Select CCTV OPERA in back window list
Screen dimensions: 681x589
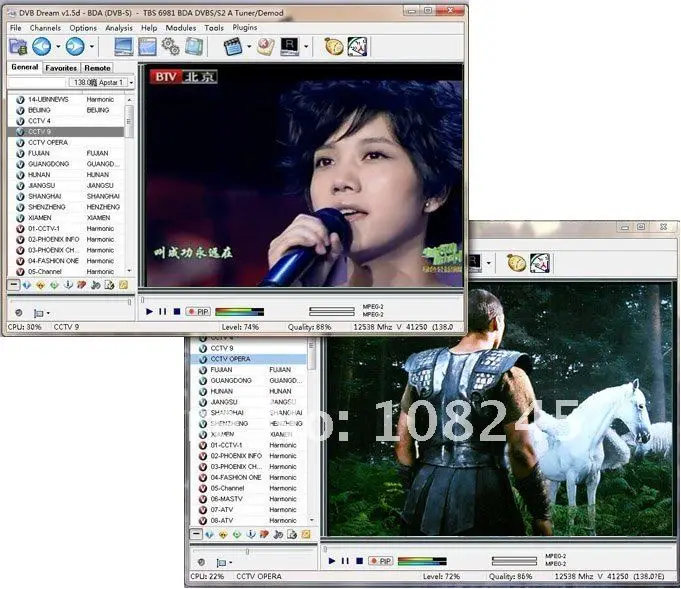[x=249, y=359]
